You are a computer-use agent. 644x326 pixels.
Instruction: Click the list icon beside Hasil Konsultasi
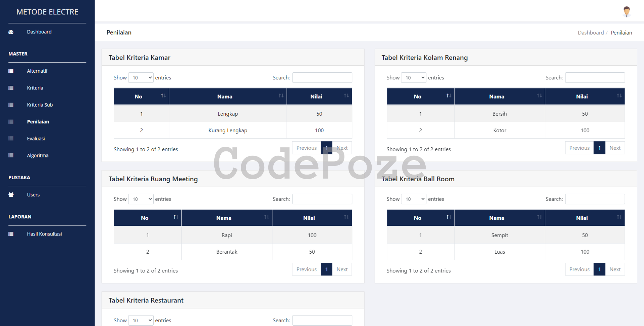pos(11,234)
